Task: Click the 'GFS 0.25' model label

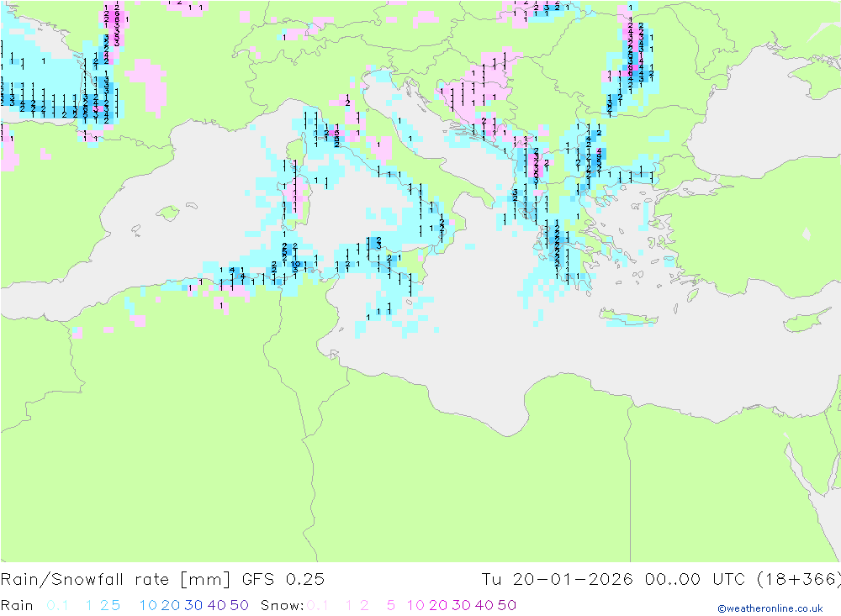Action: (x=283, y=580)
